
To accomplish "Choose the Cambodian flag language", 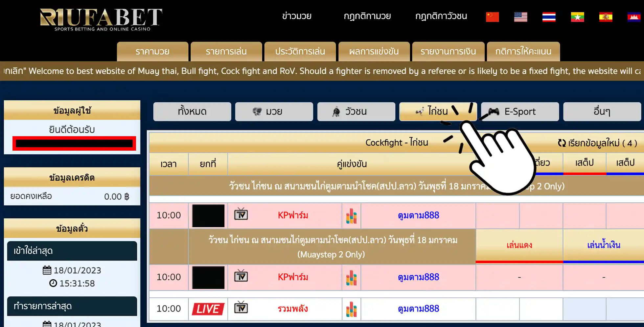I will pyautogui.click(x=634, y=17).
